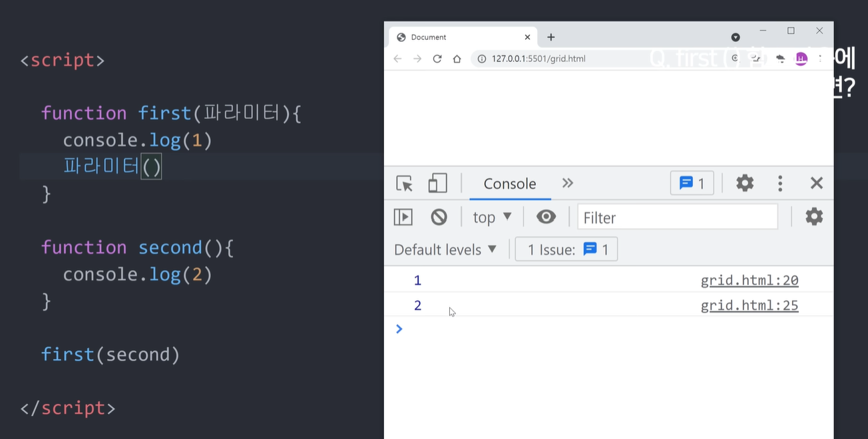The width and height of the screenshot is (868, 439).
Task: Open console settings gear beside Filter
Action: pyautogui.click(x=814, y=217)
